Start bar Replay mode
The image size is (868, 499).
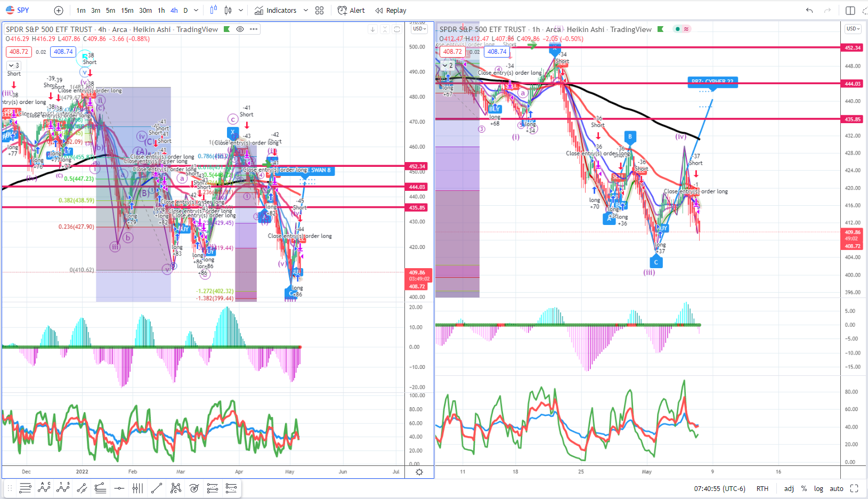[x=391, y=11]
